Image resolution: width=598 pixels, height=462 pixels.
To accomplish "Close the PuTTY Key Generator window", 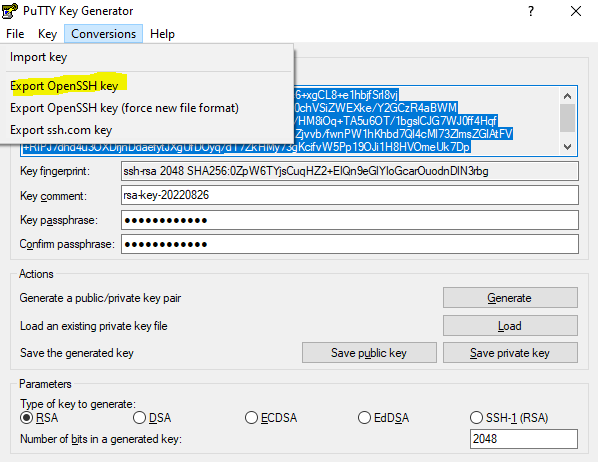I will (576, 11).
